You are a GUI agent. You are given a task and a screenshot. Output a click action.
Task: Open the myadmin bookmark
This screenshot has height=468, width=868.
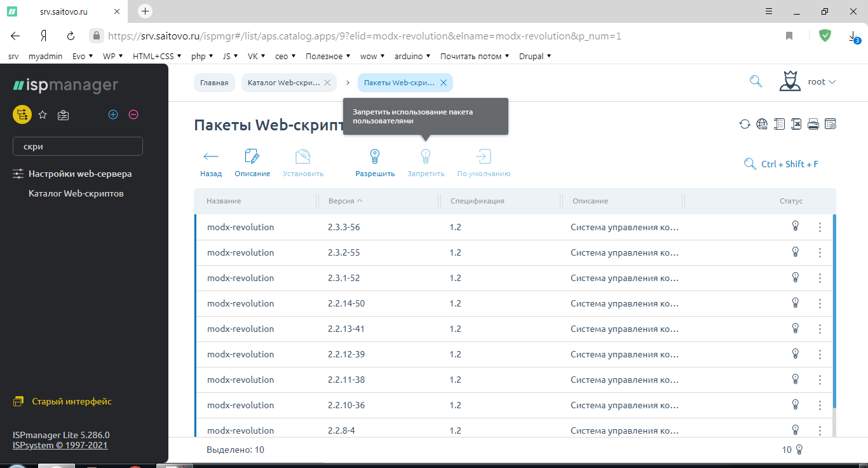(x=46, y=56)
